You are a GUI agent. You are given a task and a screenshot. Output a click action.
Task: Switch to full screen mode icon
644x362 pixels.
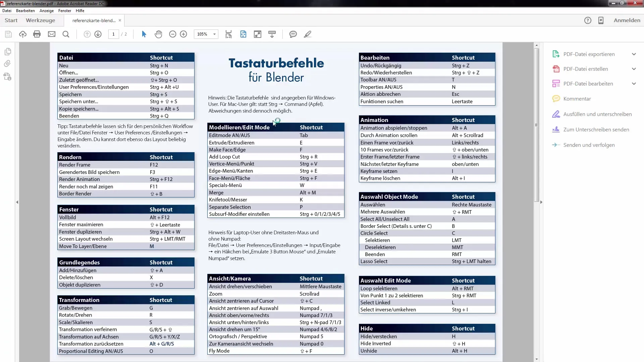(258, 34)
